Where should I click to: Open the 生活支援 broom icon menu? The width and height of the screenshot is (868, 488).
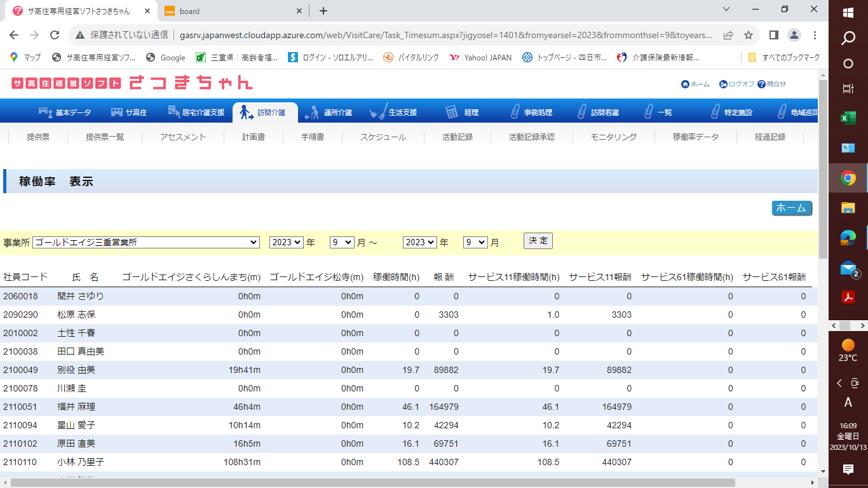coord(378,112)
